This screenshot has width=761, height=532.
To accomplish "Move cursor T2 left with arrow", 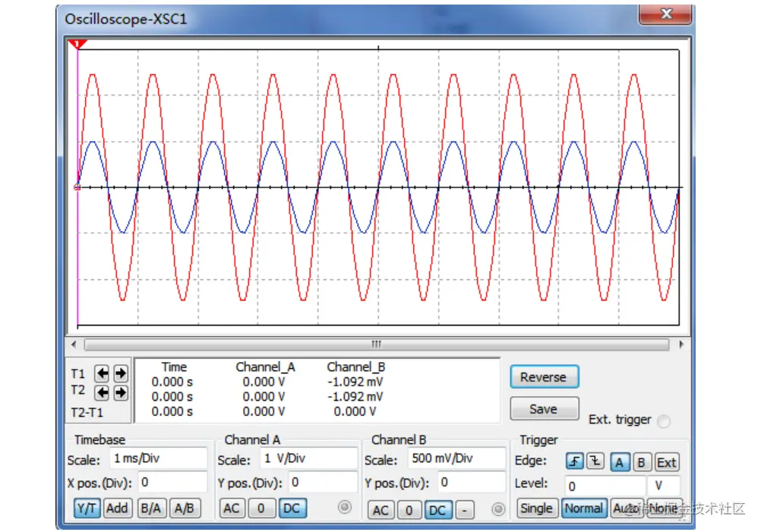I will click(x=102, y=392).
